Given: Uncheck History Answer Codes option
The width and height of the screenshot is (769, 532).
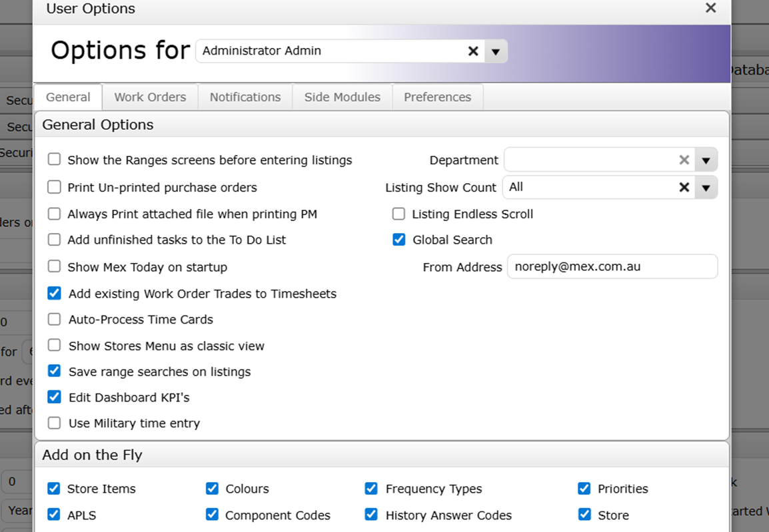Looking at the screenshot, I should (x=371, y=515).
